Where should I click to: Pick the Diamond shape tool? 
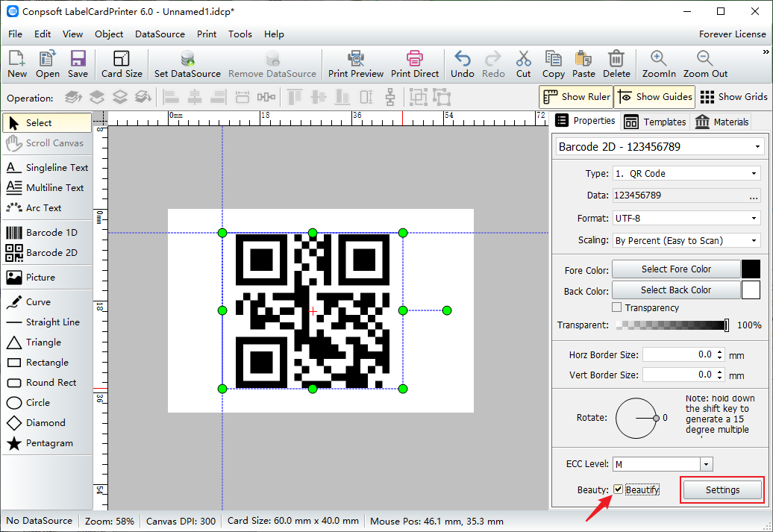(47, 423)
